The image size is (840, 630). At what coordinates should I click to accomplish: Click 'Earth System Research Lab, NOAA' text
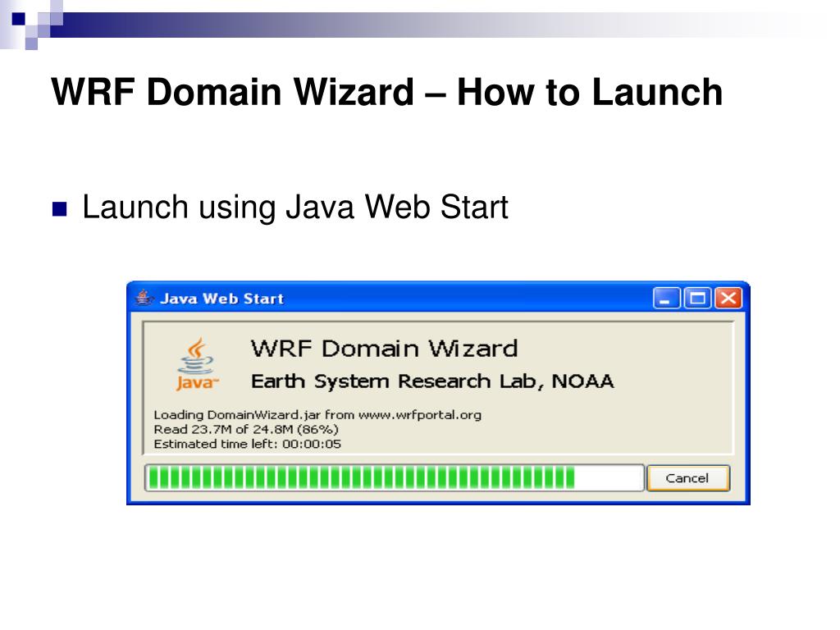pos(432,381)
